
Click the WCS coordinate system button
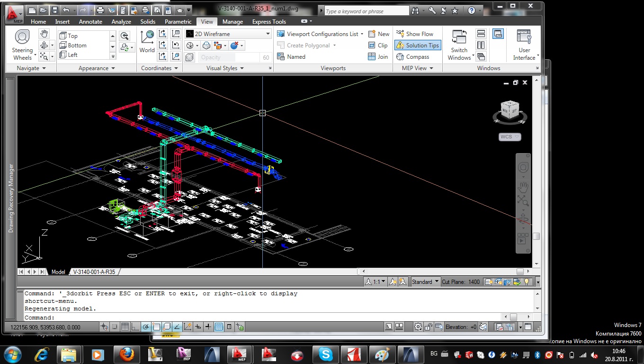coord(510,136)
